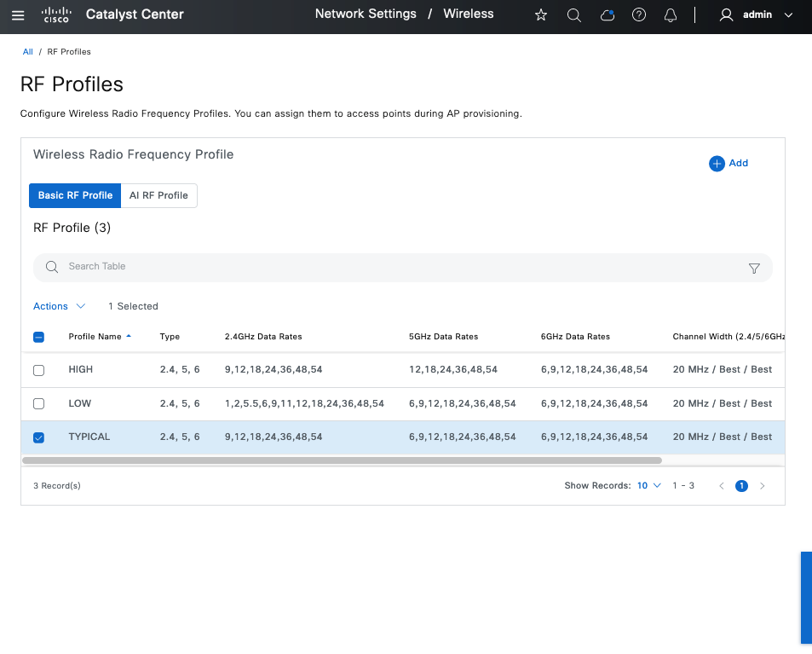Screen dimensions: 812x654
Task: Click the Add button
Action: [x=728, y=163]
